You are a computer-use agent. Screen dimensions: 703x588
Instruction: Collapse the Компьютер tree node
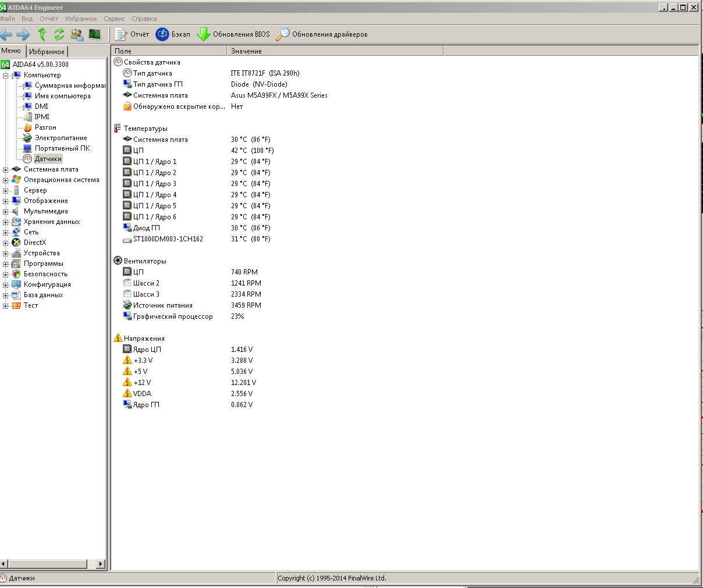click(x=5, y=76)
